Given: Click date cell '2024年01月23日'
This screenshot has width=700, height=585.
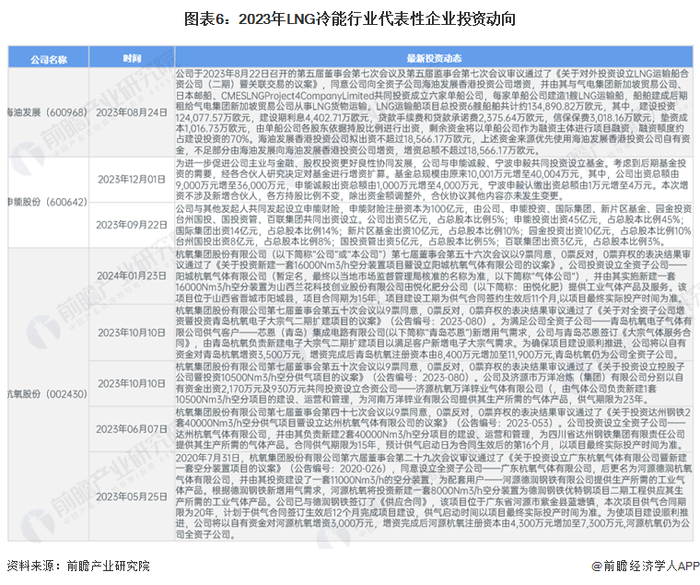Looking at the screenshot, I should click(x=132, y=276).
